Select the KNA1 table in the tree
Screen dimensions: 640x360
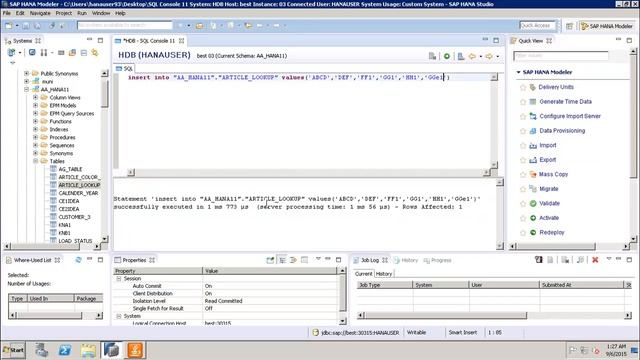[x=64, y=225]
